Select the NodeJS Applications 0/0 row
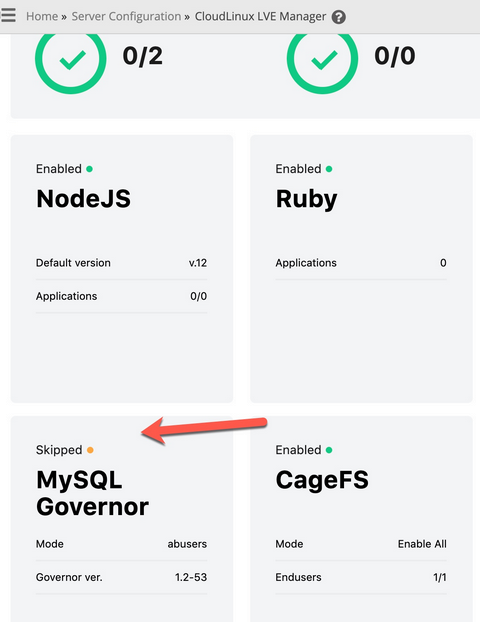This screenshot has width=480, height=622. pos(121,296)
